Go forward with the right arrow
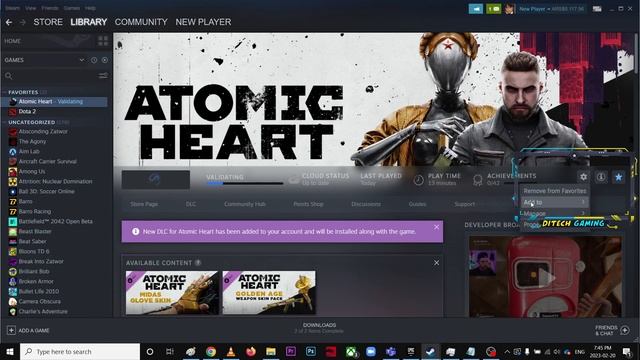This screenshot has width=640, height=360. tap(23, 22)
